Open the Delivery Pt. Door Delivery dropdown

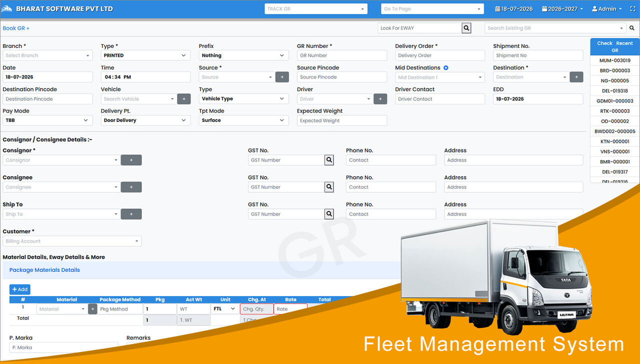tap(145, 120)
